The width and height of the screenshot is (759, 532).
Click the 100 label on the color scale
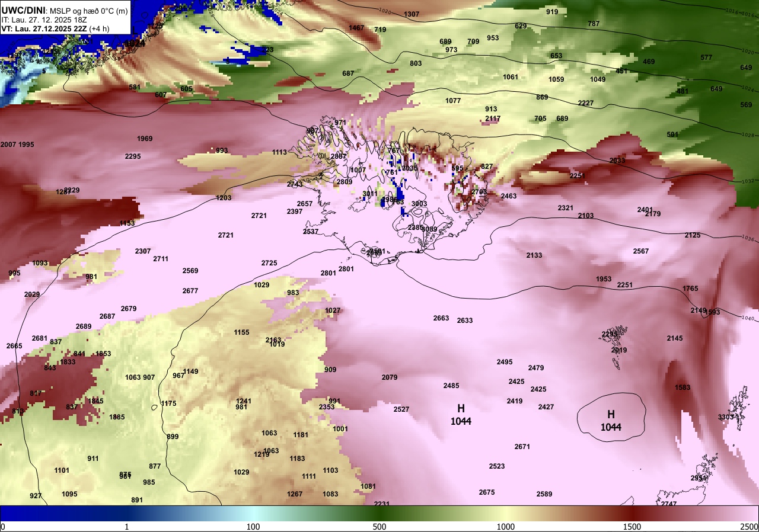tap(253, 527)
